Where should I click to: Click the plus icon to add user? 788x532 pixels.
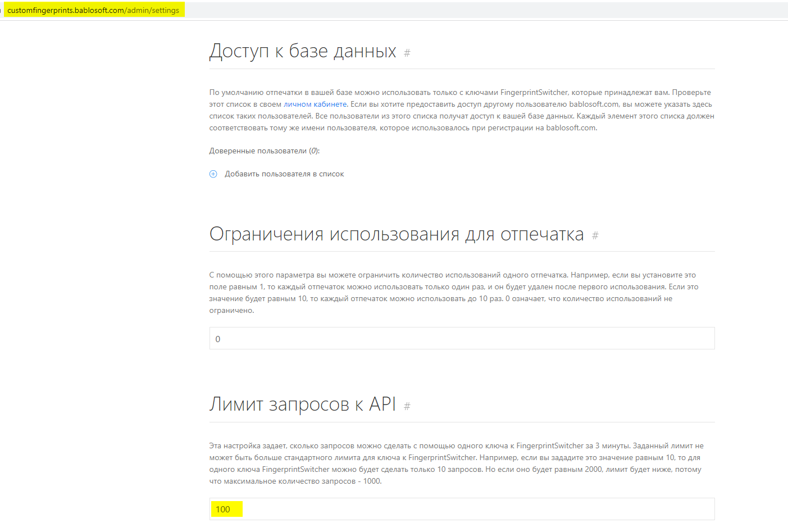click(213, 174)
